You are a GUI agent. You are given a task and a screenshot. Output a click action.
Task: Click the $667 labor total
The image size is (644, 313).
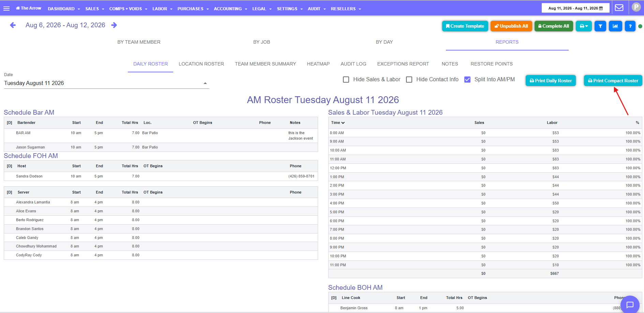click(554, 274)
